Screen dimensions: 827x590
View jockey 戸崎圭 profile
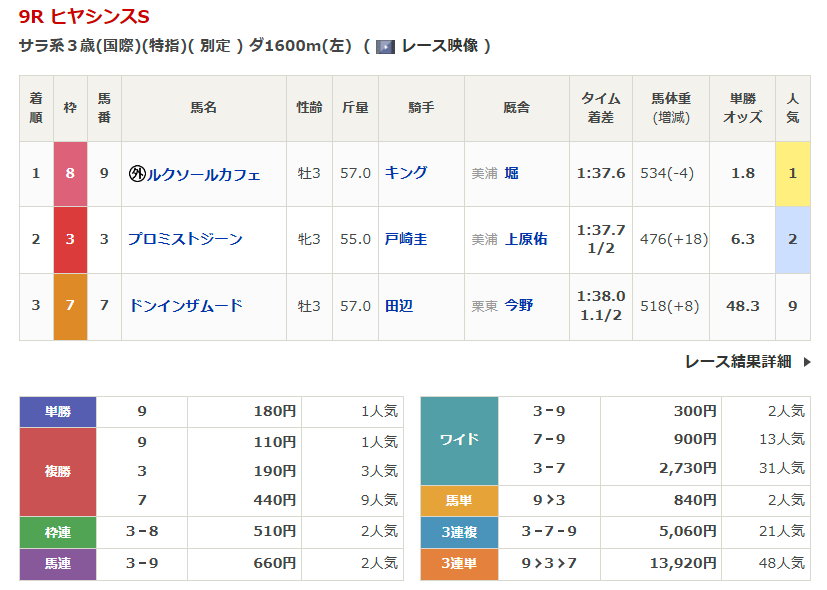tap(406, 239)
